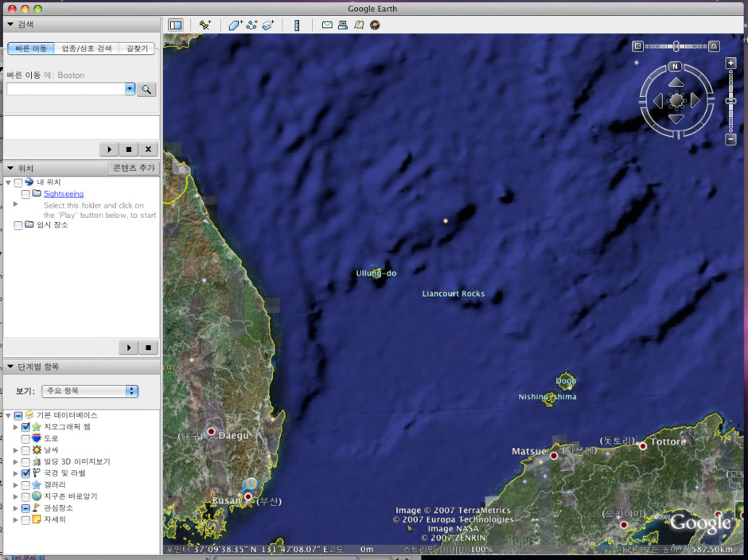Check the 임시 장소 checkbox
Image resolution: width=748 pixels, height=560 pixels.
[x=18, y=225]
